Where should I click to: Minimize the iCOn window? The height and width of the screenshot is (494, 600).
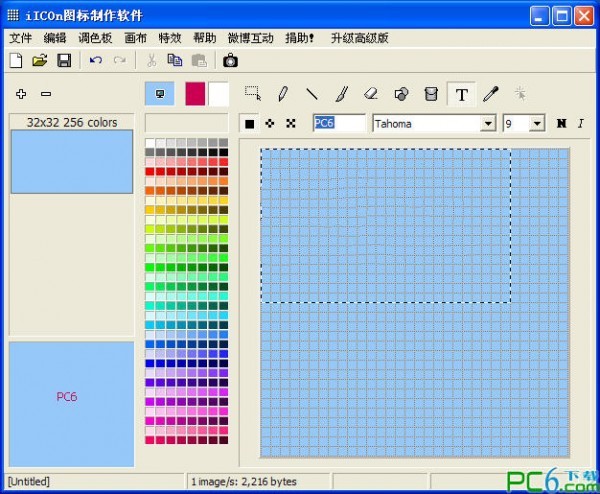pos(539,16)
